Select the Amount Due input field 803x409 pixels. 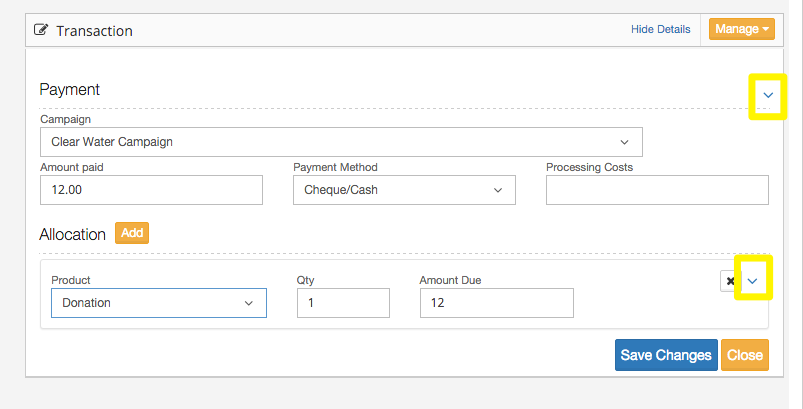pos(496,303)
